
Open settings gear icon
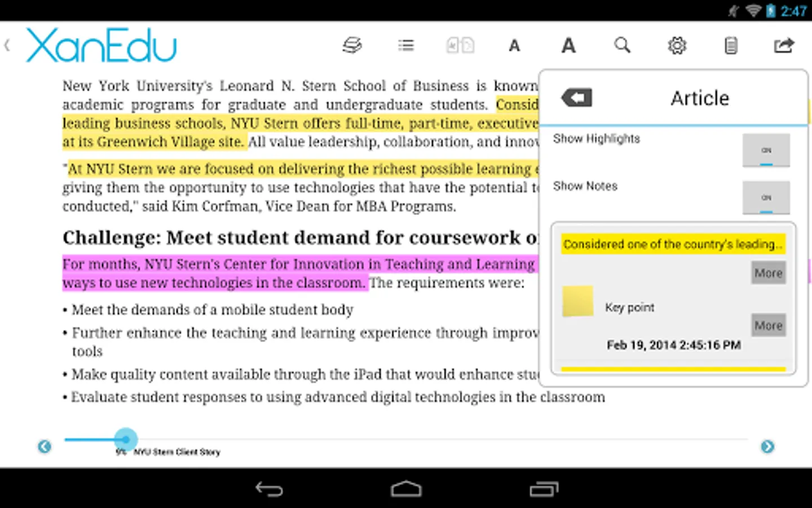677,45
